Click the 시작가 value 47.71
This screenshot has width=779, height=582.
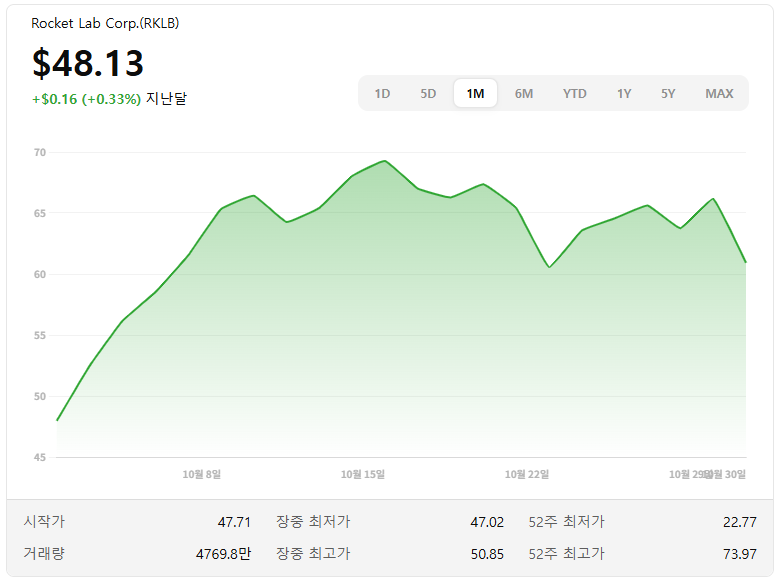click(234, 522)
